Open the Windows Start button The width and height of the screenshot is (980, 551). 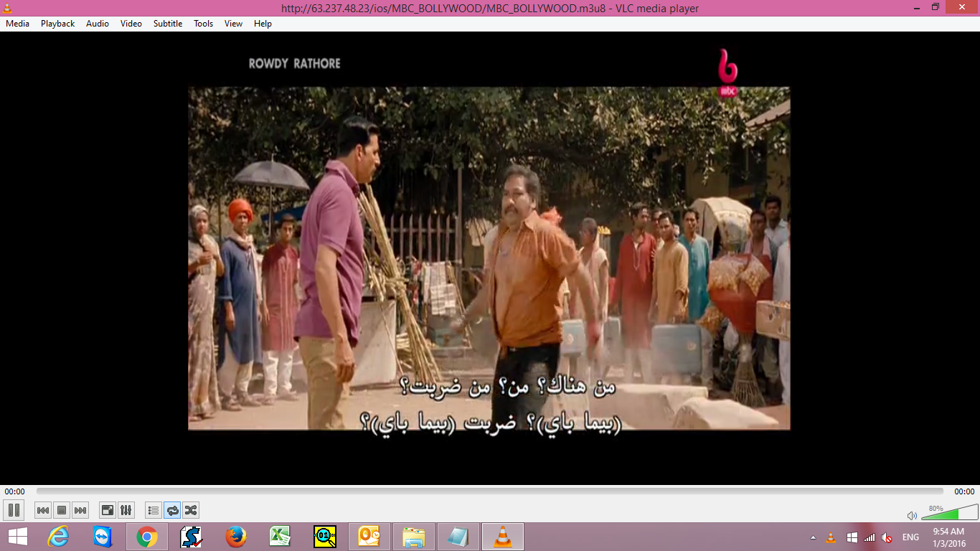[x=17, y=537]
